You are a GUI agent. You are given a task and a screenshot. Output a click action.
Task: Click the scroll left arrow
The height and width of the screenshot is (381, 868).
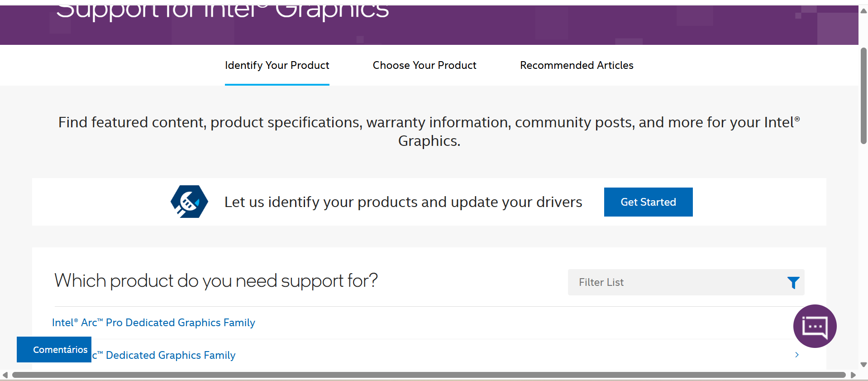point(5,375)
